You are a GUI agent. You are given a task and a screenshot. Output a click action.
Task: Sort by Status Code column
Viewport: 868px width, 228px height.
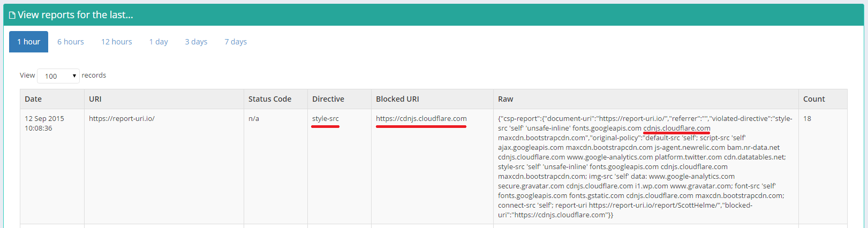[x=270, y=99]
